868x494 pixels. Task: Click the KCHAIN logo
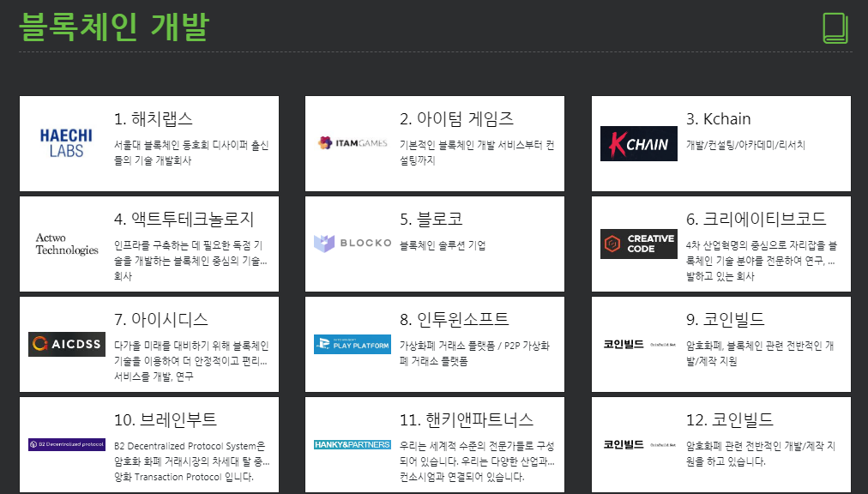[x=638, y=143]
